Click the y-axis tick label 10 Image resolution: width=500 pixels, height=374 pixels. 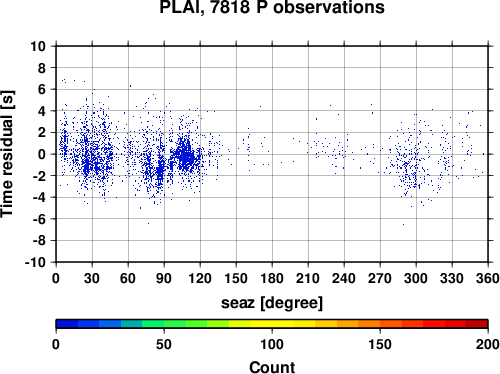click(38, 46)
